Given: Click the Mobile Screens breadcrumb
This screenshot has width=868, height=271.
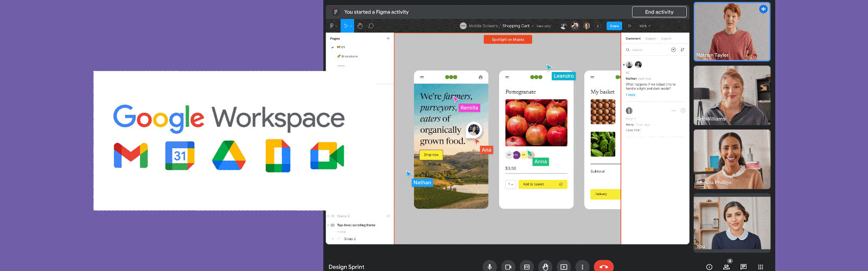Looking at the screenshot, I should click(x=483, y=26).
